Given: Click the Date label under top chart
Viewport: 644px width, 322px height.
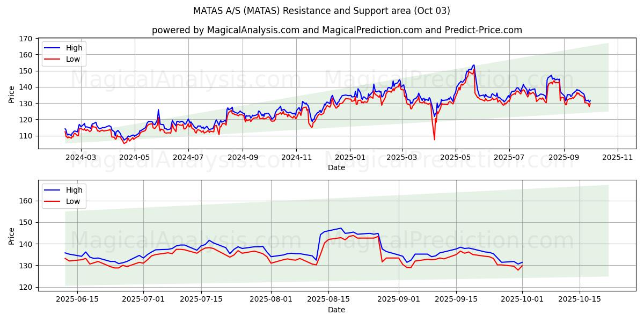Looking at the screenshot, I should 336,167.
